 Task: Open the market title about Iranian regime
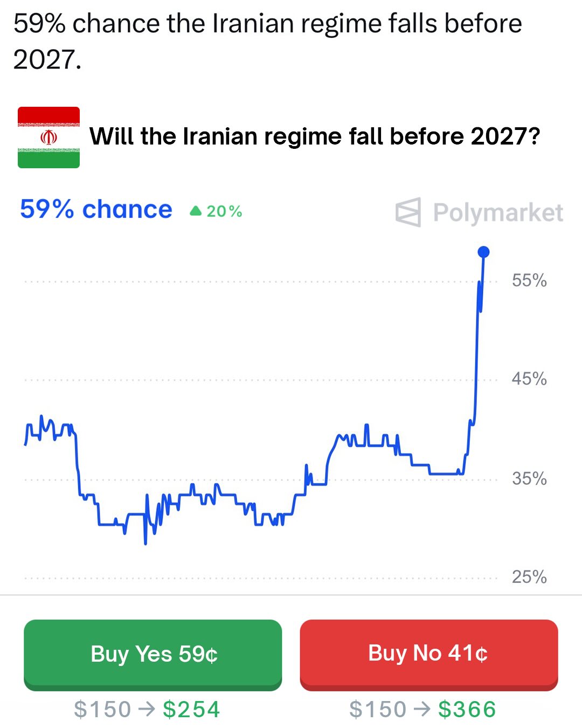(314, 136)
